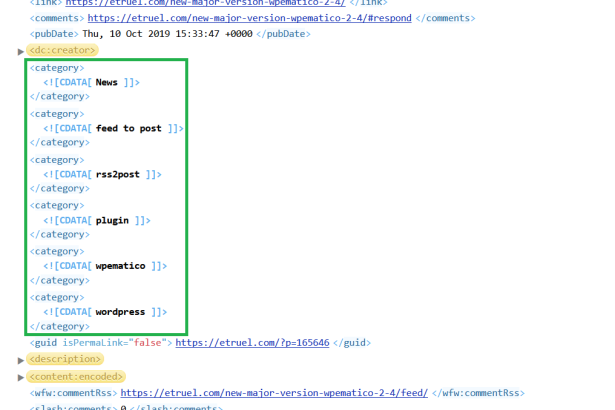Screen dimensions: 615x410
Task: Click the CDATA text plugin
Action: 112,220
